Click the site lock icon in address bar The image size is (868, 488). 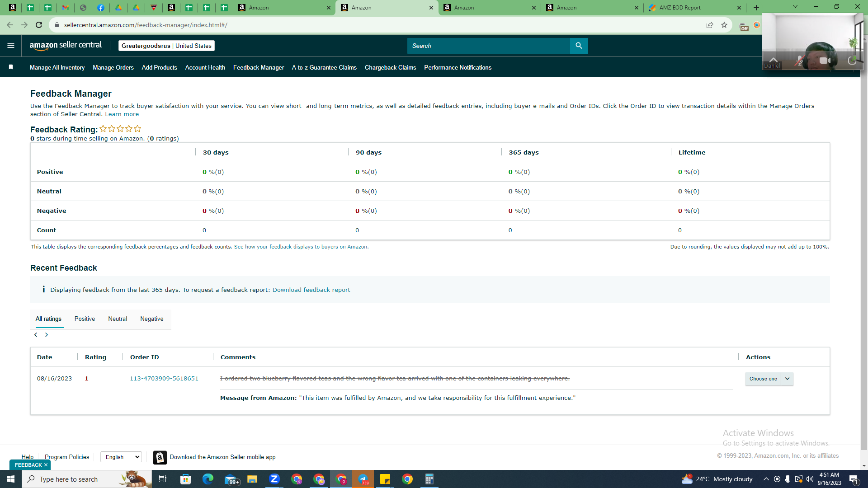tap(57, 25)
